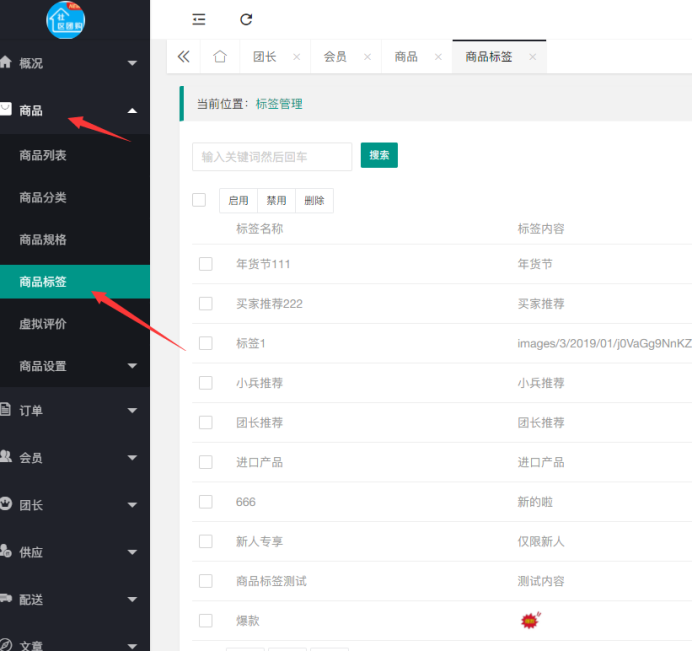Click the 标签管理 breadcrumb link
The width and height of the screenshot is (693, 651).
tap(279, 104)
